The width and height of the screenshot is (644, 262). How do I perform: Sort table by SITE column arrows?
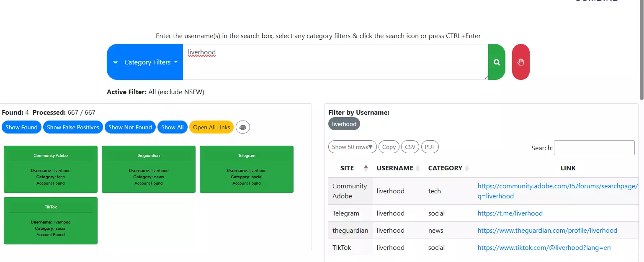(x=366, y=168)
